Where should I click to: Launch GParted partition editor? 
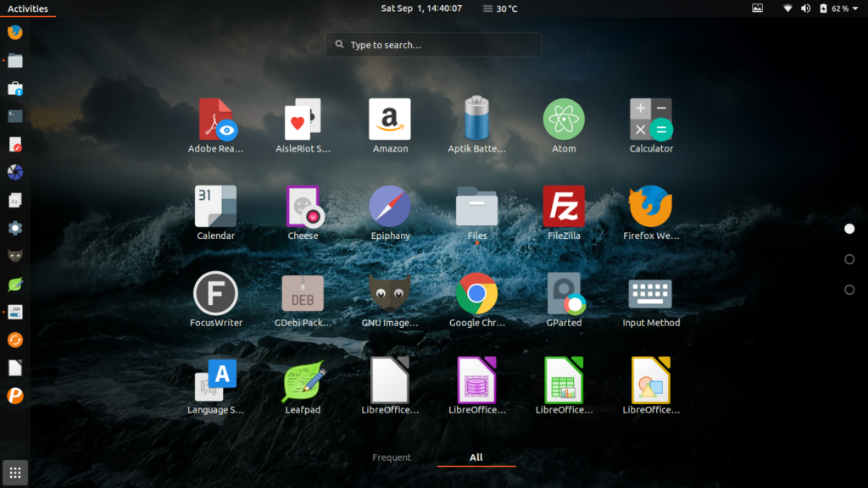(564, 299)
